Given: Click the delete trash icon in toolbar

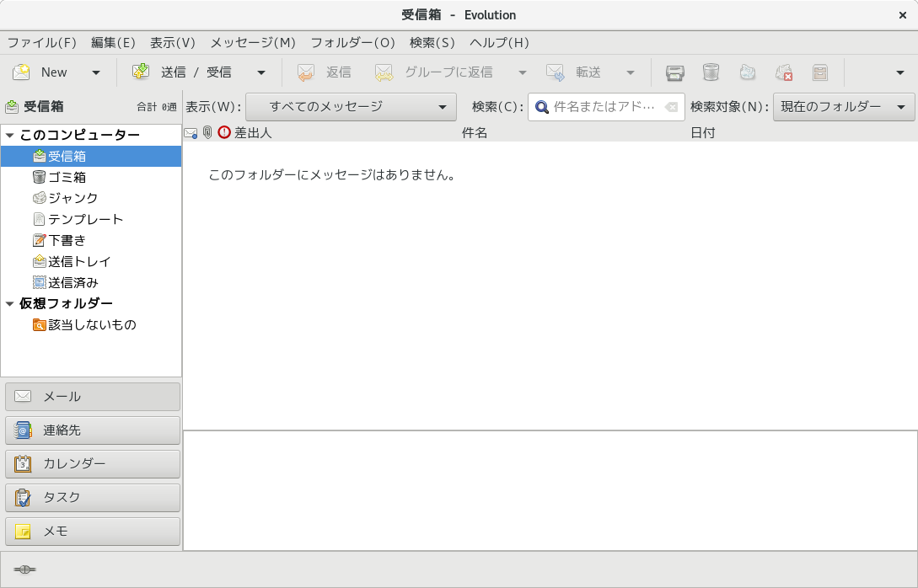Looking at the screenshot, I should [x=711, y=72].
